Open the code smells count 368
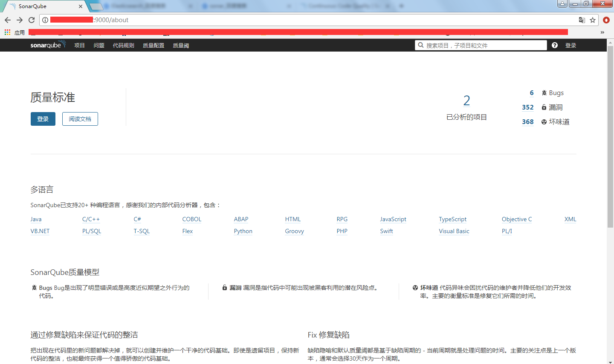 528,122
